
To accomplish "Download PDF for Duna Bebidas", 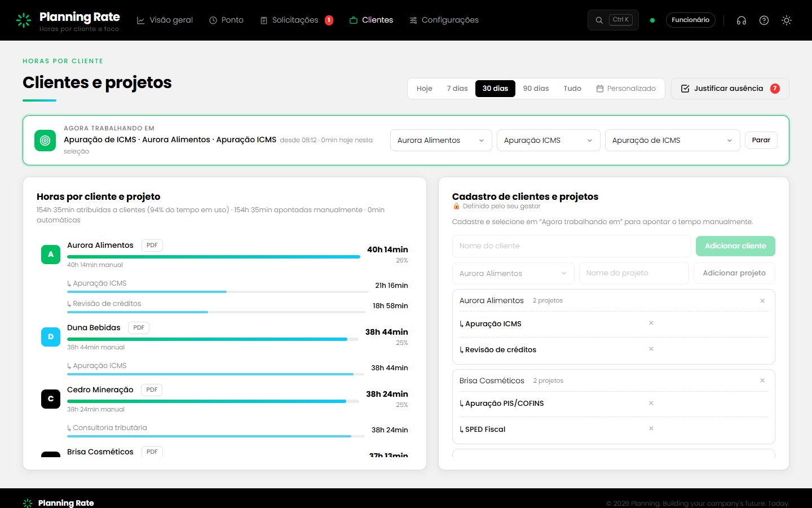I will (x=139, y=328).
